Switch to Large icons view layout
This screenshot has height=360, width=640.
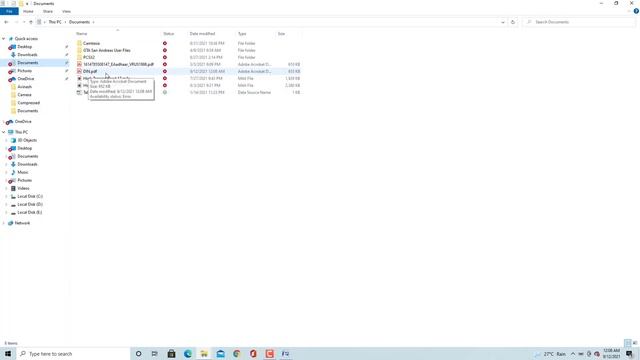coord(635,343)
